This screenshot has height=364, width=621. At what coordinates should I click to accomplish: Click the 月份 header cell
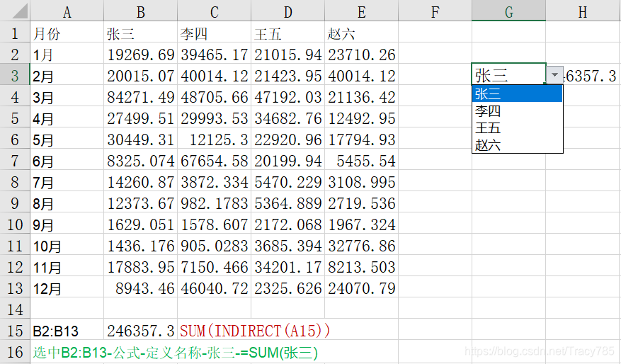(67, 33)
